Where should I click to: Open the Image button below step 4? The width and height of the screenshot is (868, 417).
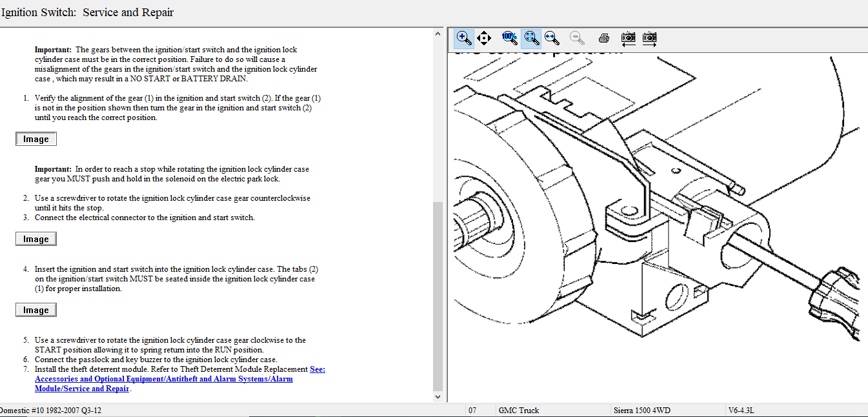point(36,310)
